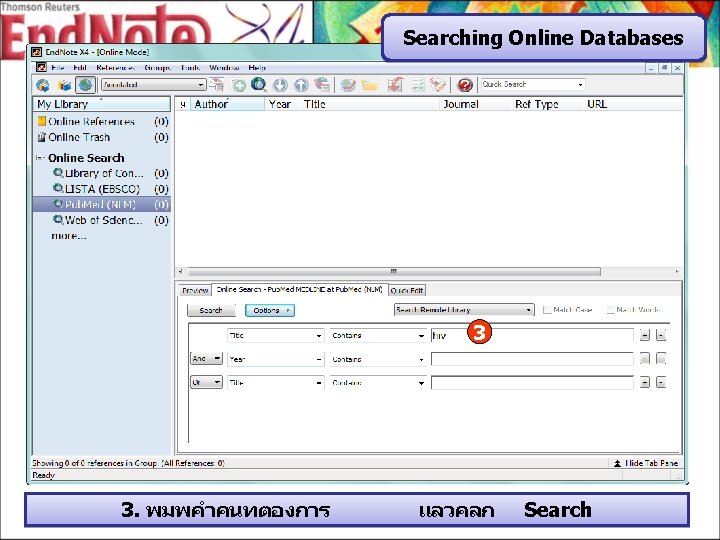This screenshot has width=720, height=540.
Task: Open the Year field dropdown
Action: (x=276, y=359)
